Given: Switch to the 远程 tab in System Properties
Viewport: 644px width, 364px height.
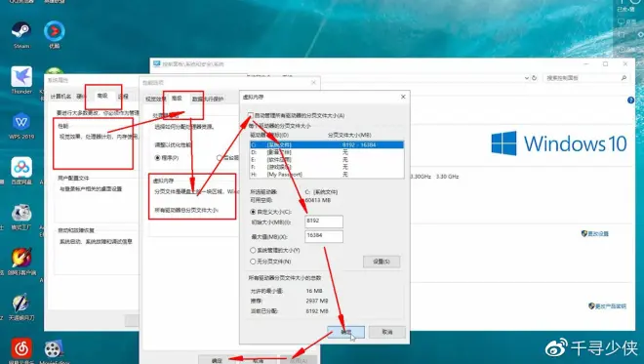Looking at the screenshot, I should point(123,97).
